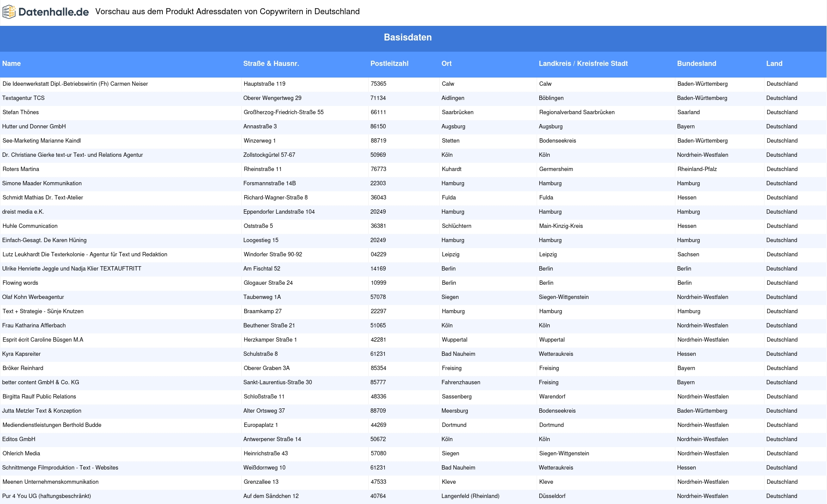Click the Ort column header
827x504 pixels.
446,64
